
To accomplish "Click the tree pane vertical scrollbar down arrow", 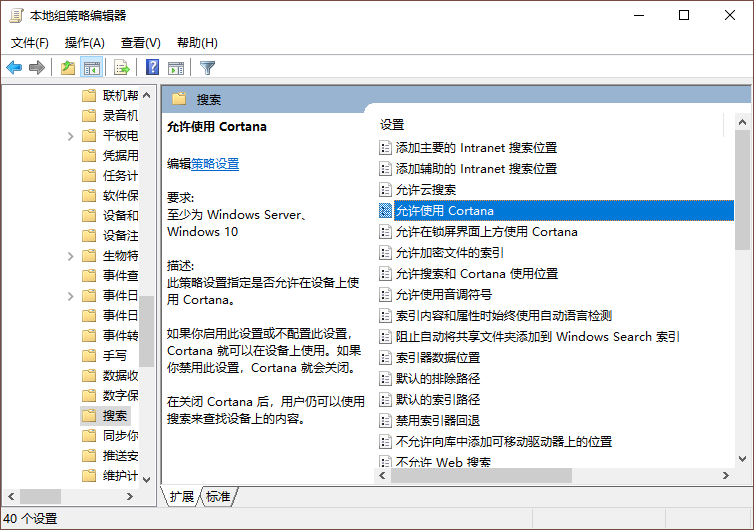I will point(147,478).
